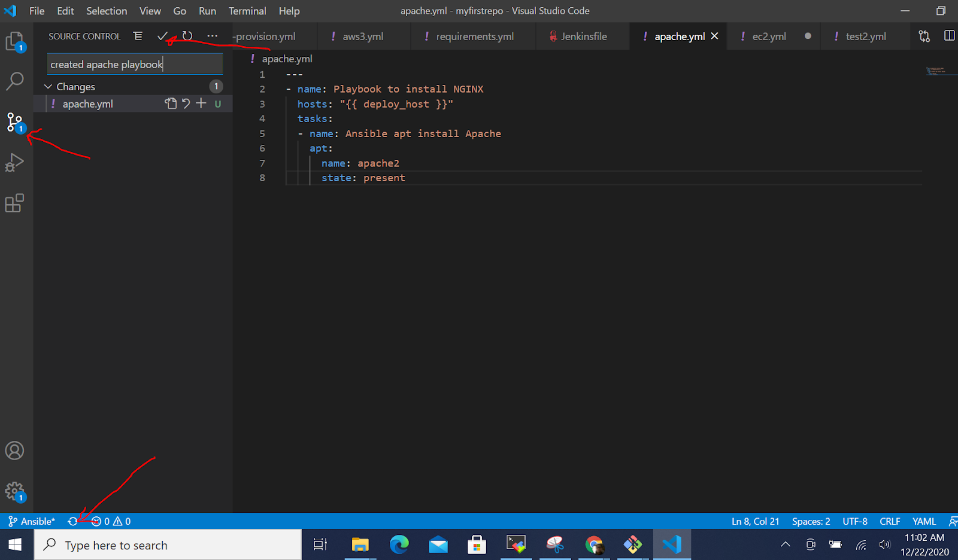Viewport: 958px width, 560px height.
Task: Refresh source control status
Action: click(x=187, y=36)
